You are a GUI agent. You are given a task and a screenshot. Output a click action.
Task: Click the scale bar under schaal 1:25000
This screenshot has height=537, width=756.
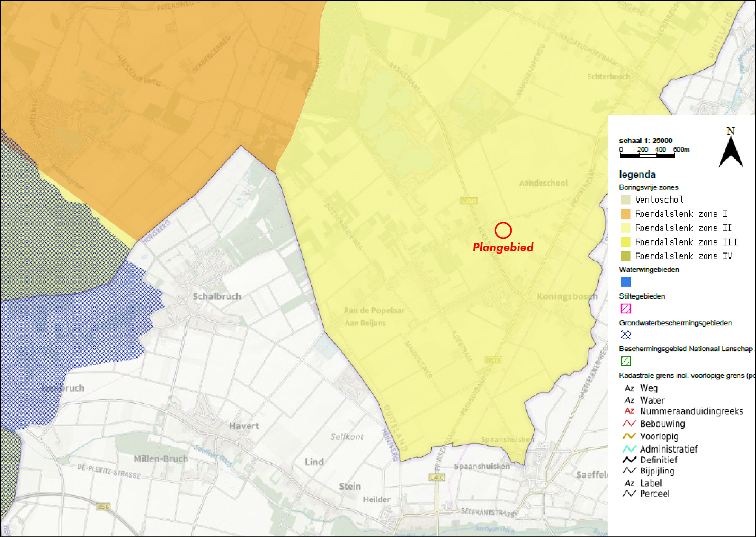tap(647, 155)
